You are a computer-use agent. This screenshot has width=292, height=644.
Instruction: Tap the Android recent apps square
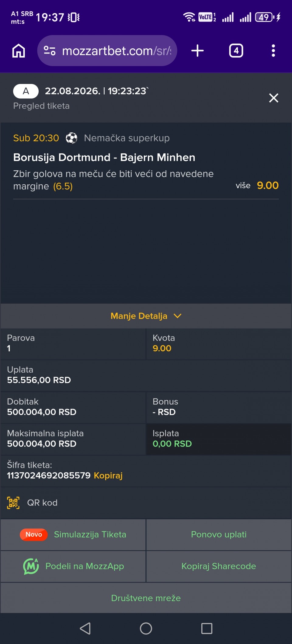pyautogui.click(x=207, y=628)
